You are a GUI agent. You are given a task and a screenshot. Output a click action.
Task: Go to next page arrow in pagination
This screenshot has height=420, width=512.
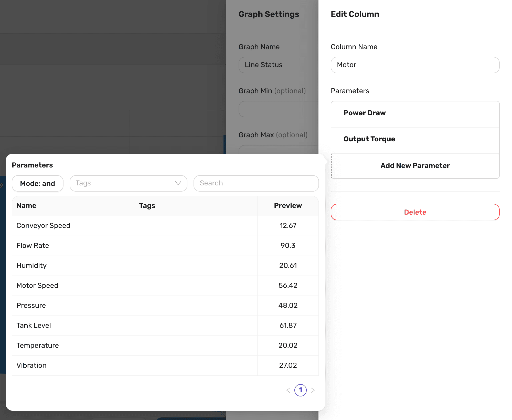click(x=313, y=390)
